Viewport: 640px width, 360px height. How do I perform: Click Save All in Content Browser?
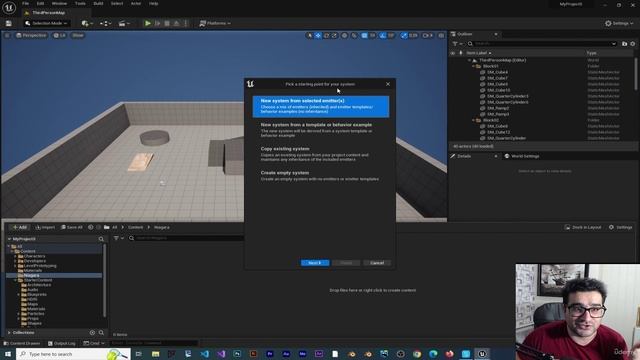71,227
